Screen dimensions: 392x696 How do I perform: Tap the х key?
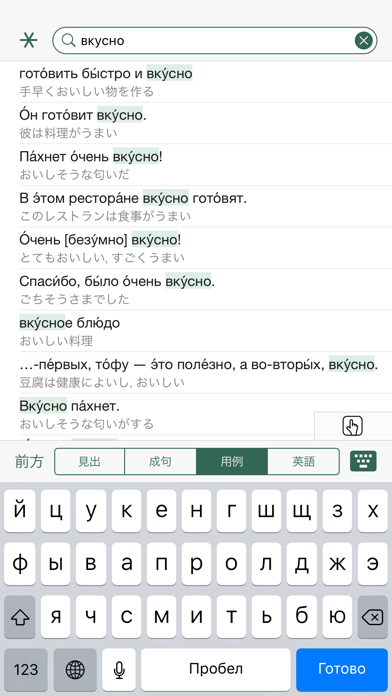point(372,511)
